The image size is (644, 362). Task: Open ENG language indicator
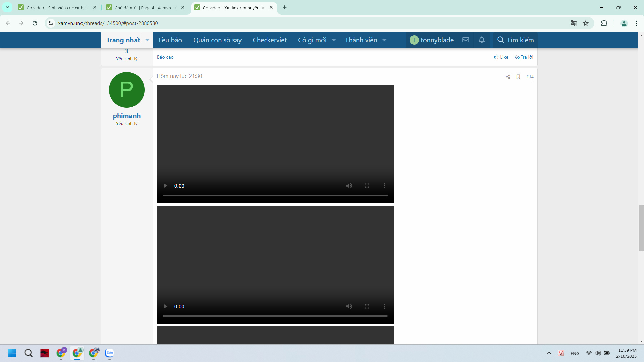coord(575,353)
